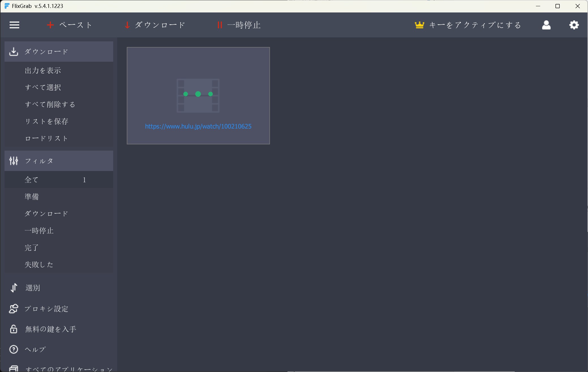588x372 pixels.
Task: Open 選別 sort option
Action: (x=59, y=288)
